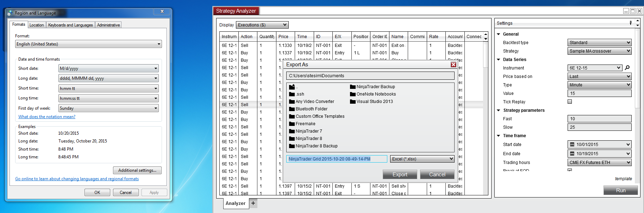Open the Bluetooth Folder entry
This screenshot has width=644, height=213.
point(308,109)
